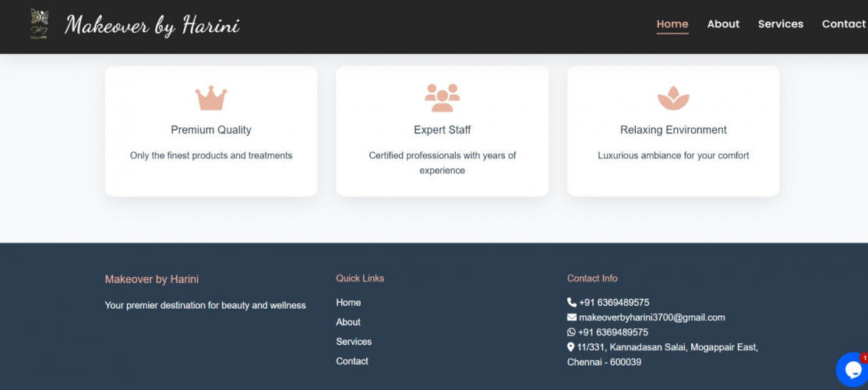The width and height of the screenshot is (868, 390).
Task: Click the phone number beside the handset icon
Action: (614, 303)
